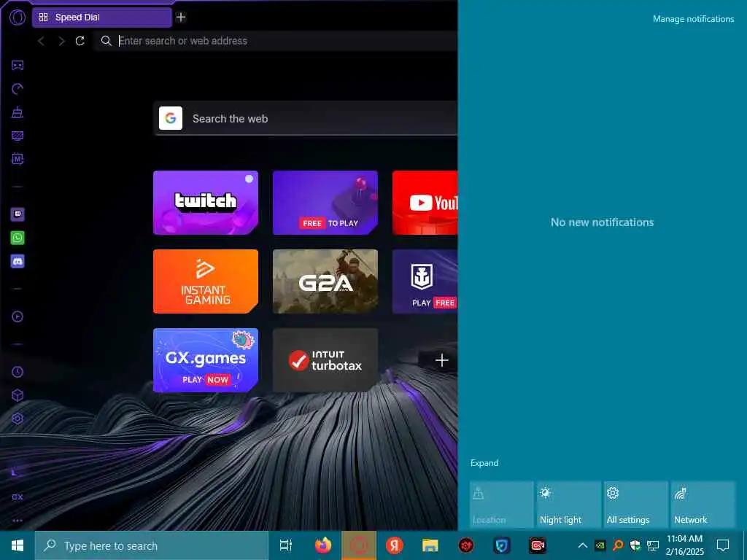This screenshot has width=747, height=560.
Task: Close the action center via notification icon
Action: click(x=723, y=545)
